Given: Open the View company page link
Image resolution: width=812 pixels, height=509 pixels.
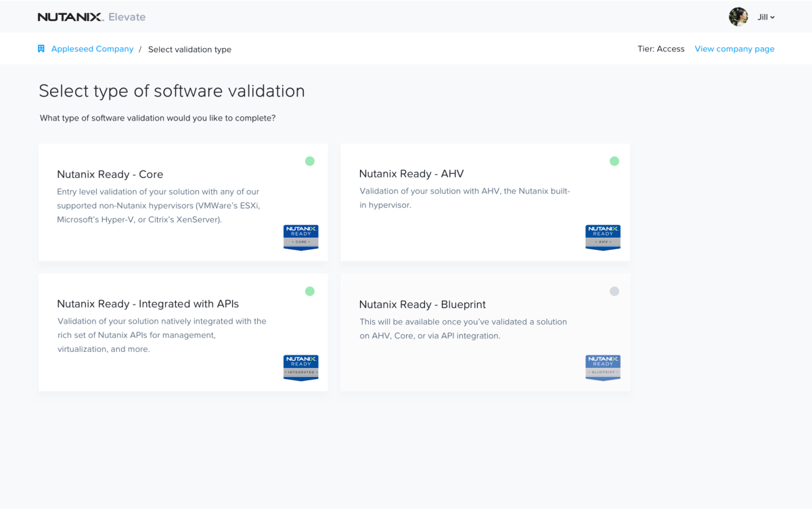Looking at the screenshot, I should (734, 48).
